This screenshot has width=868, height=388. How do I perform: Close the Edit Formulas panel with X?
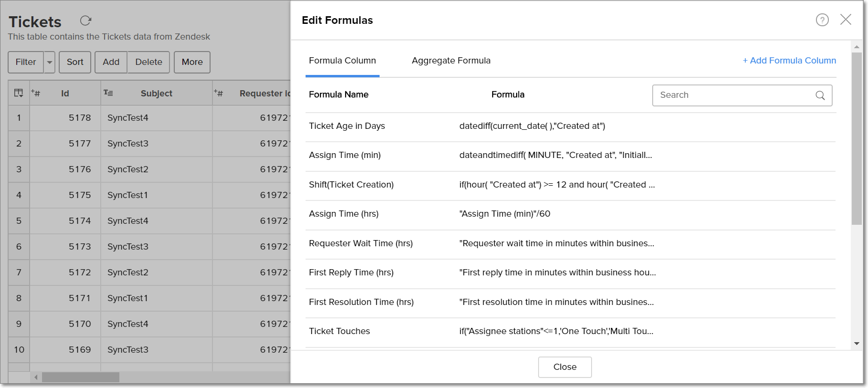click(x=846, y=20)
